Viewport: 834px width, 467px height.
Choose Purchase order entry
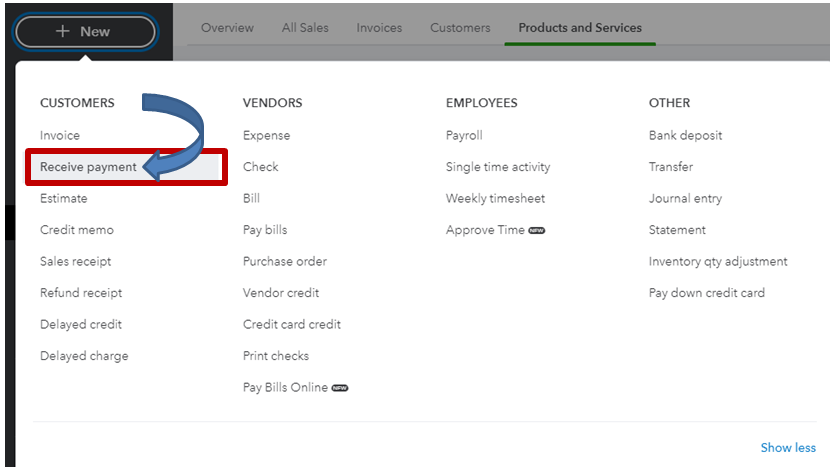click(x=285, y=261)
